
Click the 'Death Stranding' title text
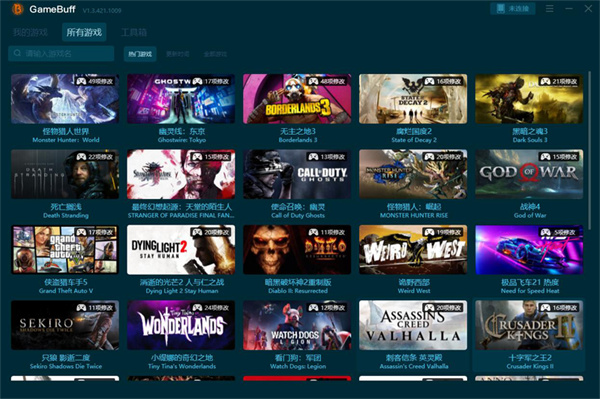tap(66, 215)
